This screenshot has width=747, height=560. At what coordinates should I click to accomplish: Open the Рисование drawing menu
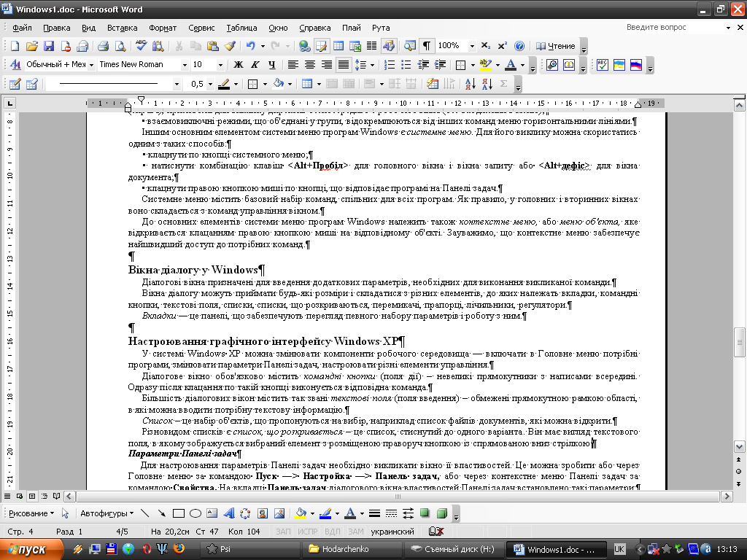[x=31, y=513]
